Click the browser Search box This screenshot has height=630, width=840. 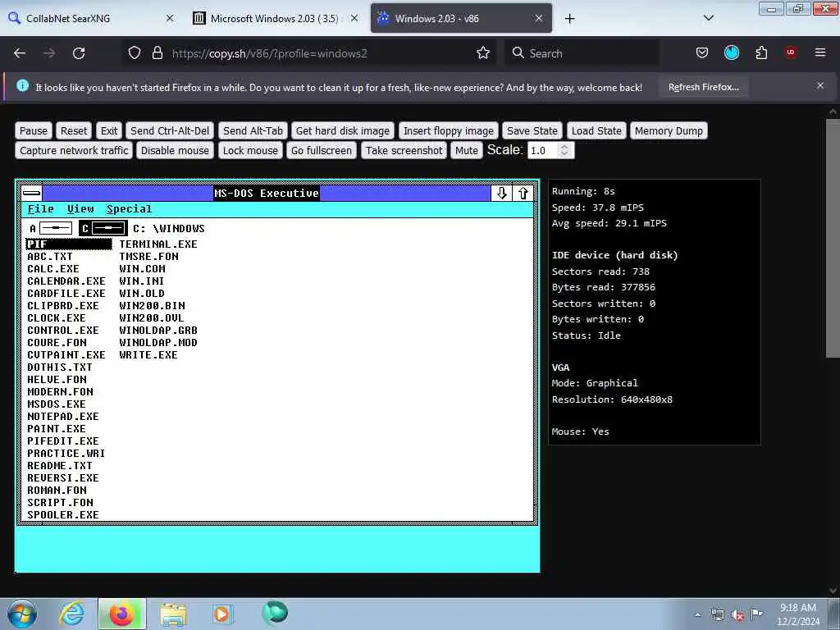click(x=582, y=53)
